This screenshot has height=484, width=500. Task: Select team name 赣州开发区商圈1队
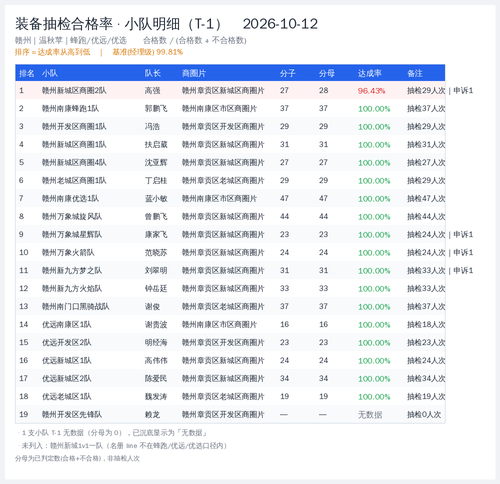click(74, 127)
